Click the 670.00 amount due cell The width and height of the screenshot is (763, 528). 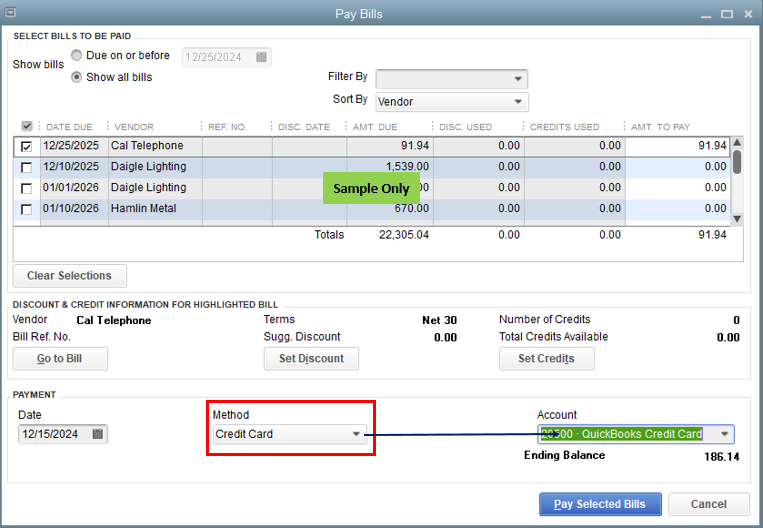pos(390,209)
